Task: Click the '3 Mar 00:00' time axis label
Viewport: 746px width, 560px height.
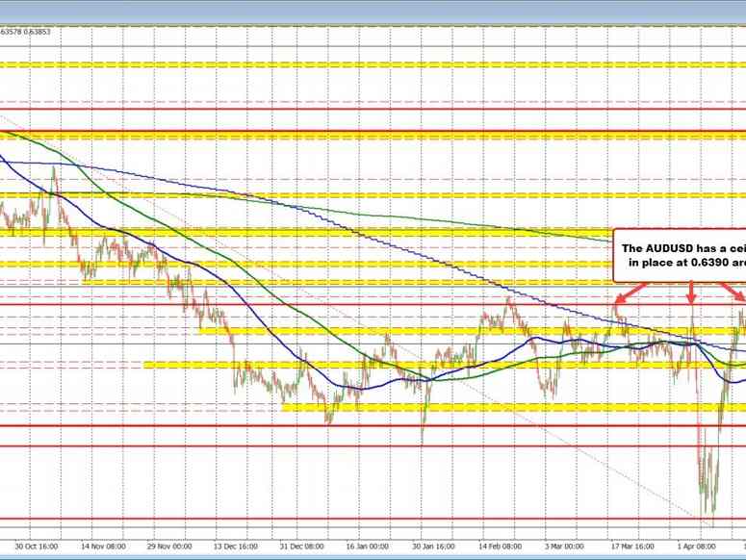Action: click(x=564, y=547)
